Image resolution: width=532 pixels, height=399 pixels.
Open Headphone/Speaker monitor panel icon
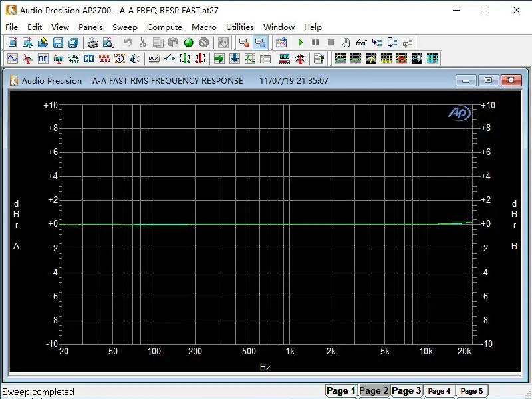[x=135, y=59]
